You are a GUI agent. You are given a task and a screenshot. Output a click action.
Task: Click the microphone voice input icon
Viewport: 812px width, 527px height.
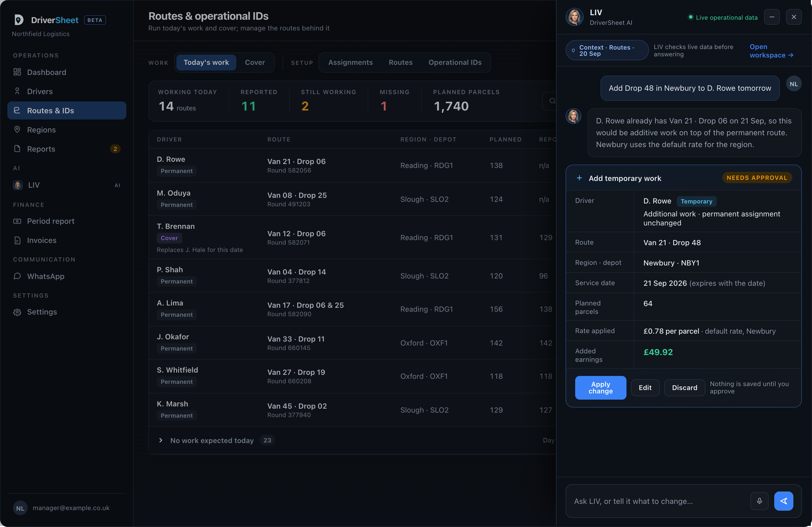759,501
